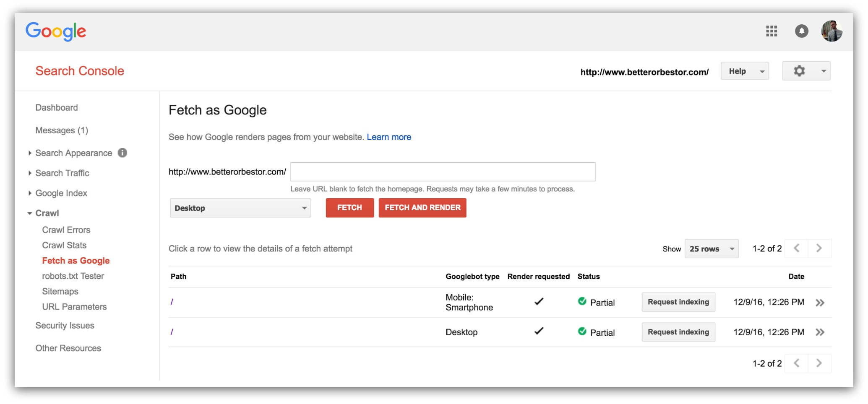Open URL Parameters page

(x=74, y=307)
